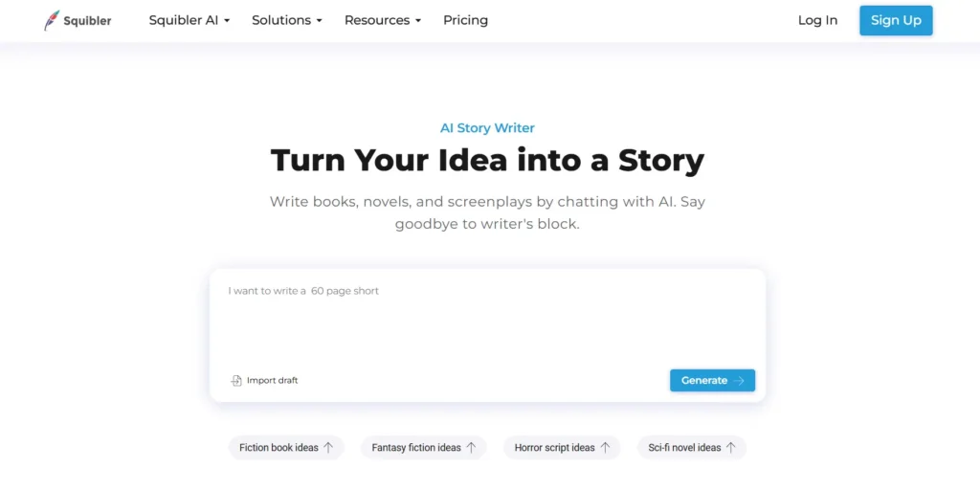The width and height of the screenshot is (980, 490).
Task: Click the arrow icon beside Fiction book ideas
Action: pyautogui.click(x=328, y=447)
